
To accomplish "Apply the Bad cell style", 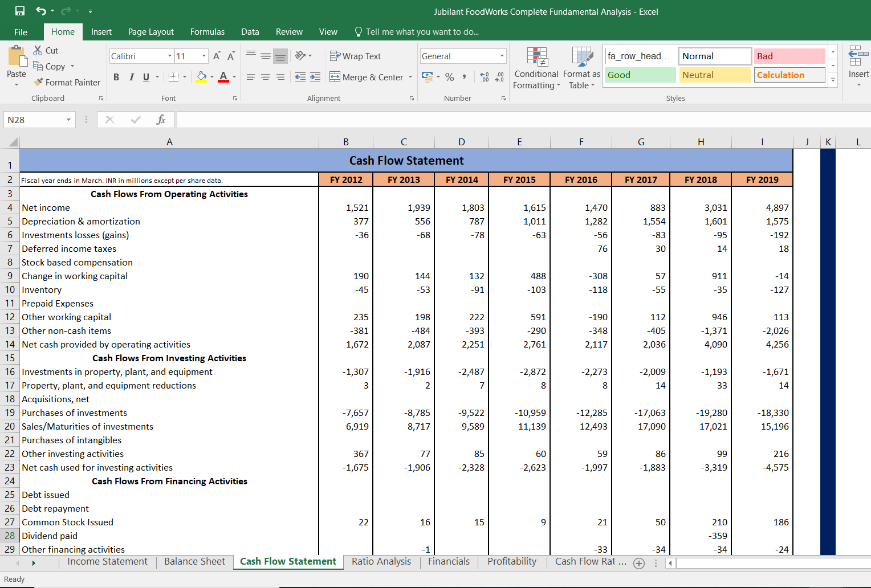I will coord(789,56).
